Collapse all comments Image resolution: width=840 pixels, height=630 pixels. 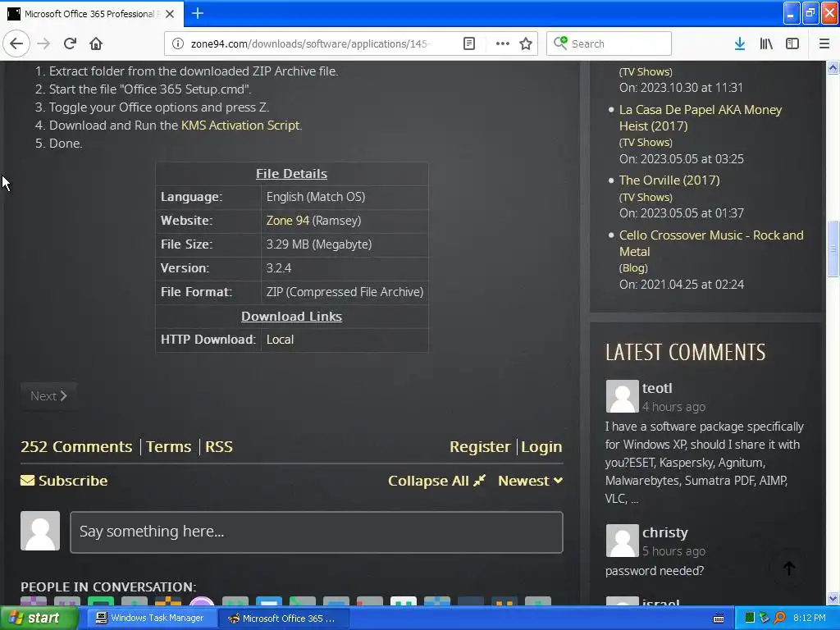coord(436,481)
